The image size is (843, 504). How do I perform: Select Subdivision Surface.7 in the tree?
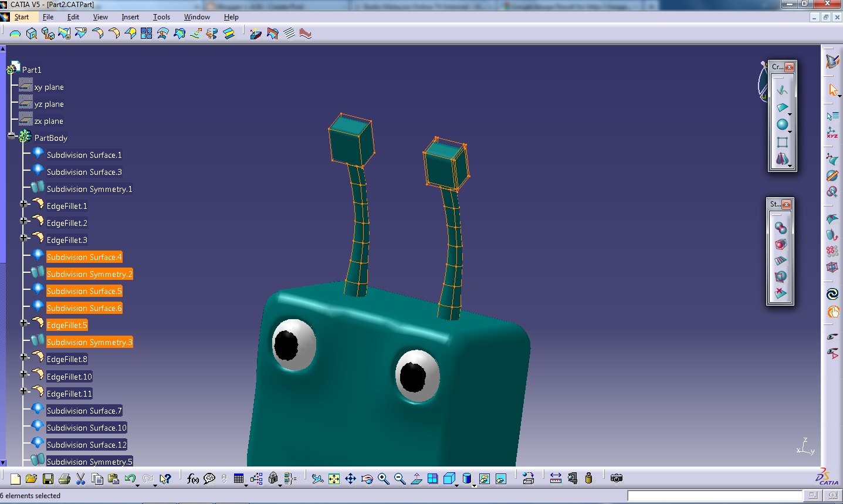point(84,410)
